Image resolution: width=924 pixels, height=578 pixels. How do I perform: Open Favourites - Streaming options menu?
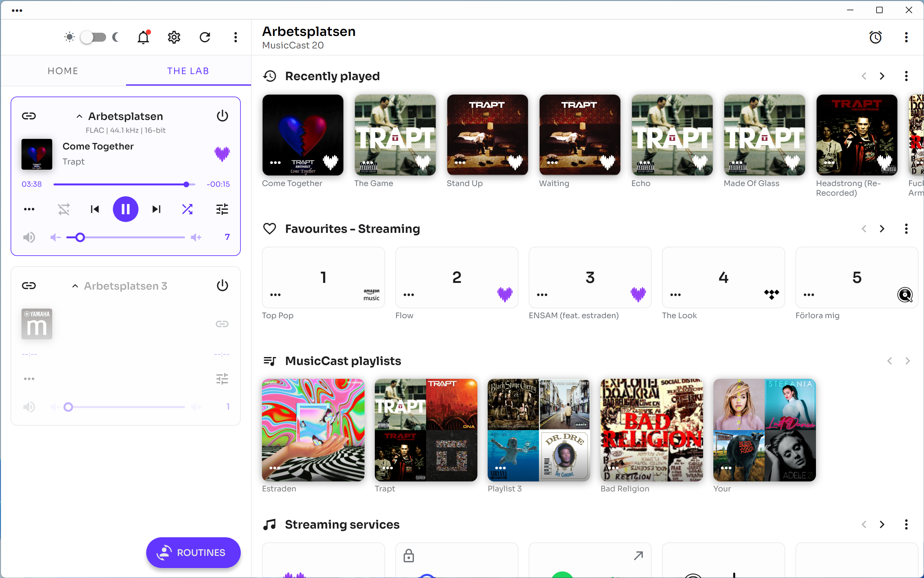(906, 229)
